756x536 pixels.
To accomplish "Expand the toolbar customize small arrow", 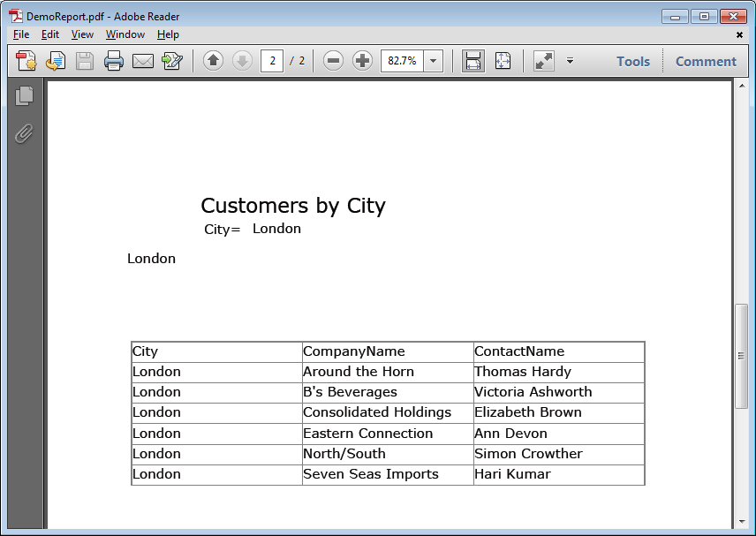I will (570, 61).
